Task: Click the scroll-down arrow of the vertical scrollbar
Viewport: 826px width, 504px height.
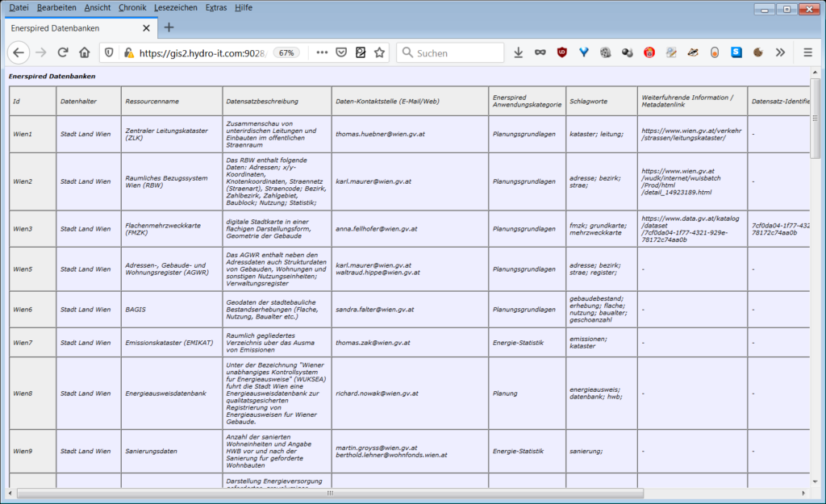Action: [815, 481]
